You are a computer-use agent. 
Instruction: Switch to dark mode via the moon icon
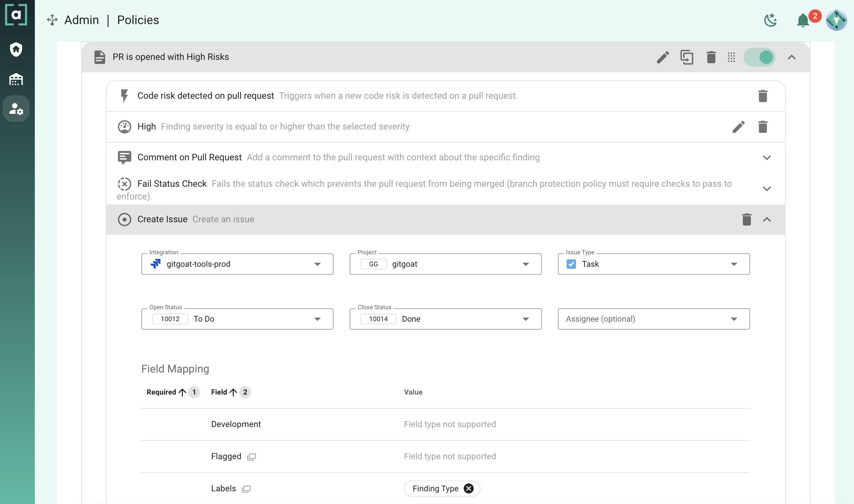point(770,20)
